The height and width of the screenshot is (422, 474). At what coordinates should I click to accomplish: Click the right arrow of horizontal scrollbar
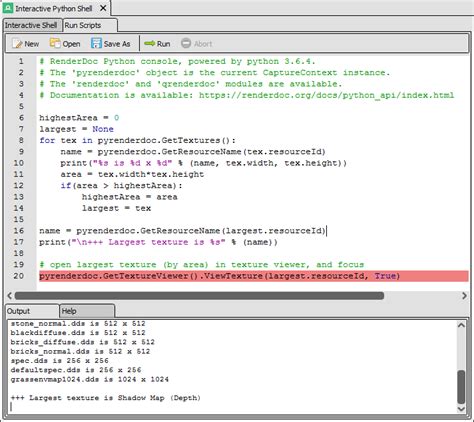coord(464,296)
